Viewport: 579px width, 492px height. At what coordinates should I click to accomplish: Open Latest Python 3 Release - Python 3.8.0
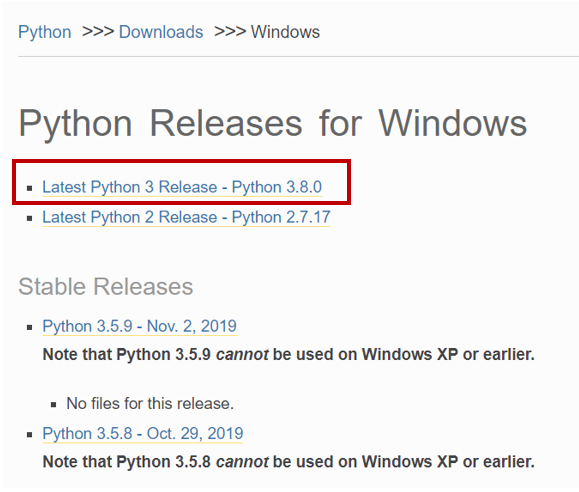(182, 187)
